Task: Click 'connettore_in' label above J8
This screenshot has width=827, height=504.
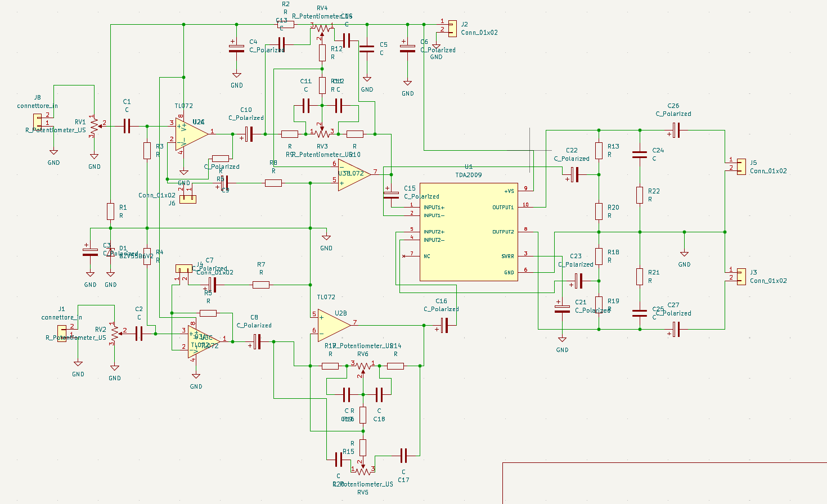Action: point(37,106)
